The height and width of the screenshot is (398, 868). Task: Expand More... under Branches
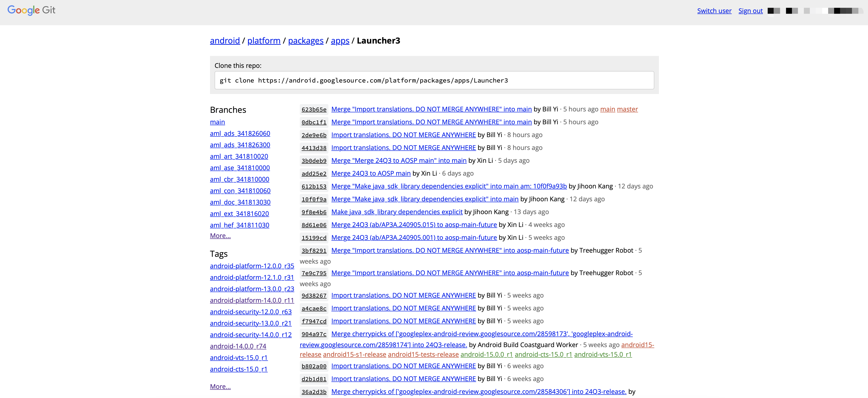220,236
